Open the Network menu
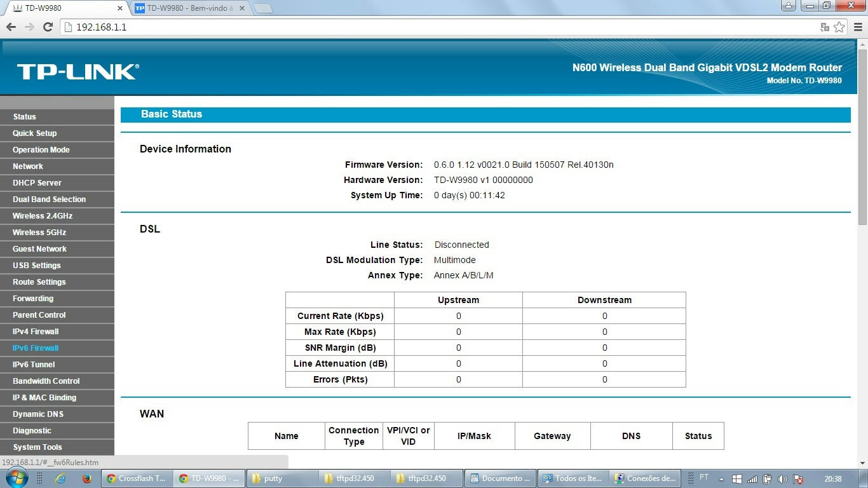Image resolution: width=868 pixels, height=488 pixels. 57,166
